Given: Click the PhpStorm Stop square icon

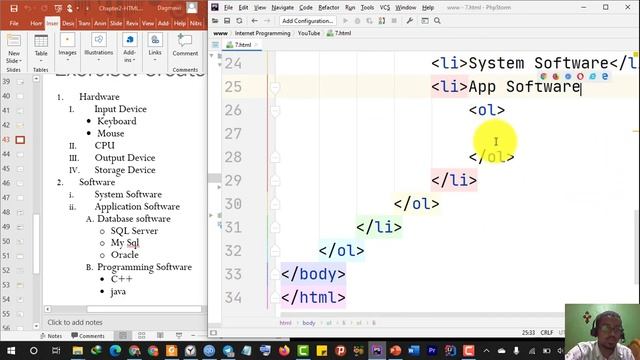Looking at the screenshot, I should tap(394, 21).
